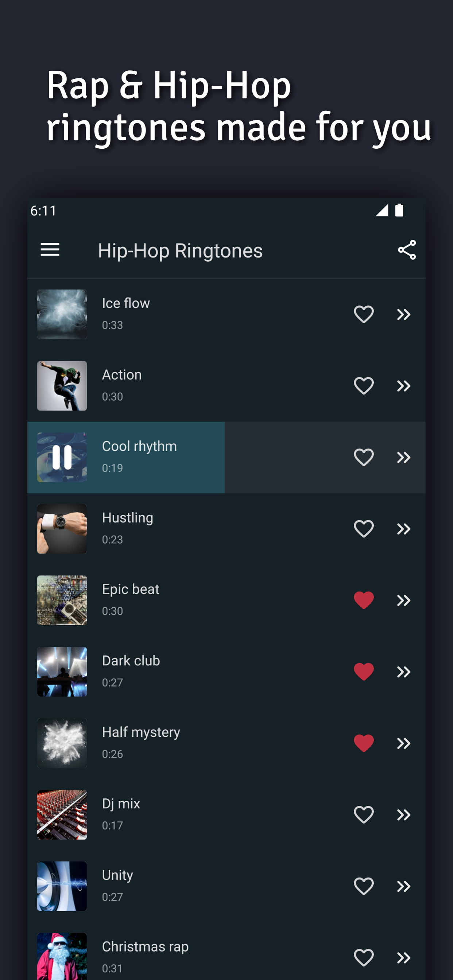The image size is (453, 980).
Task: Select the Hip-Hop Ringtones title
Action: [x=180, y=250]
